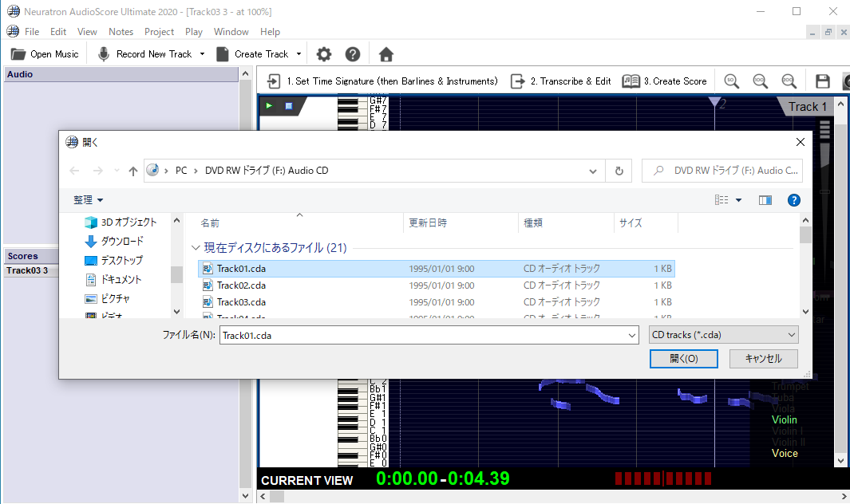The width and height of the screenshot is (850, 504).
Task: Click the Home icon in the toolbar
Action: [x=385, y=54]
